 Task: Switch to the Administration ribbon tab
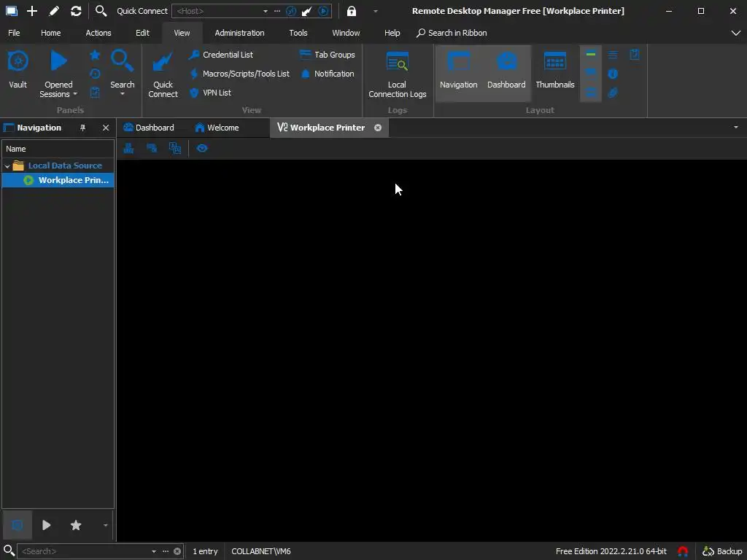tap(239, 33)
